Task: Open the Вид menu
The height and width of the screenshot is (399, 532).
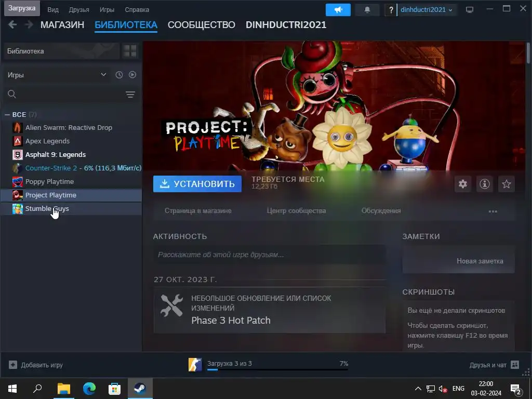Action: [x=53, y=9]
